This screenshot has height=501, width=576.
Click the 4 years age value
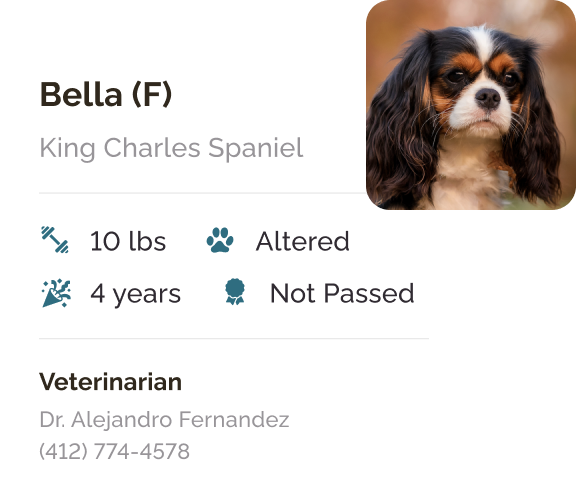(x=136, y=294)
